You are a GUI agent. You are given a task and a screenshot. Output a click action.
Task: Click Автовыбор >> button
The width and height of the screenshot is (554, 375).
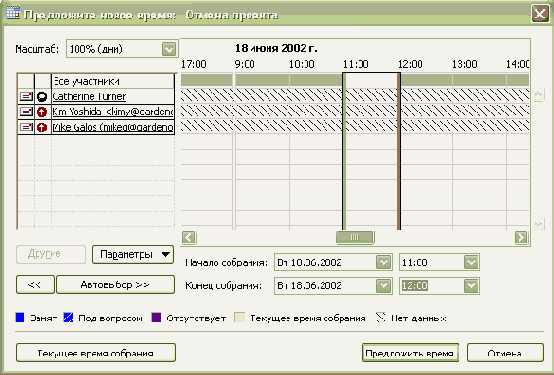pos(115,285)
